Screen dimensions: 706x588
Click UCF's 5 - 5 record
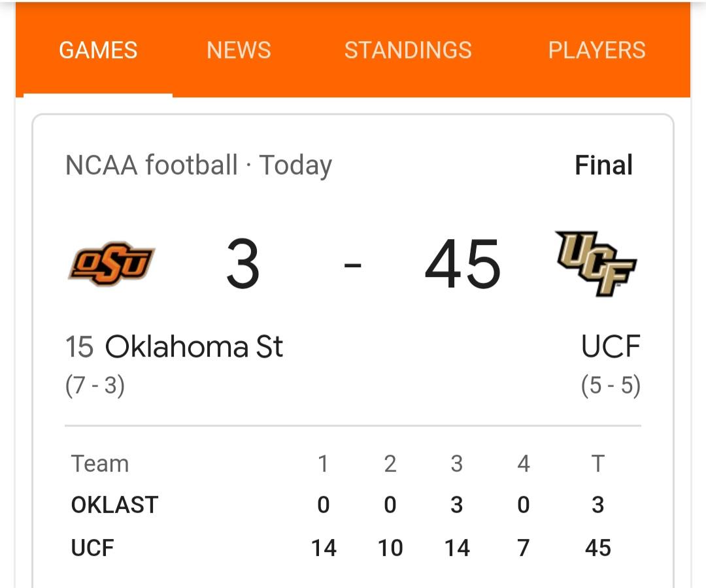coord(611,385)
